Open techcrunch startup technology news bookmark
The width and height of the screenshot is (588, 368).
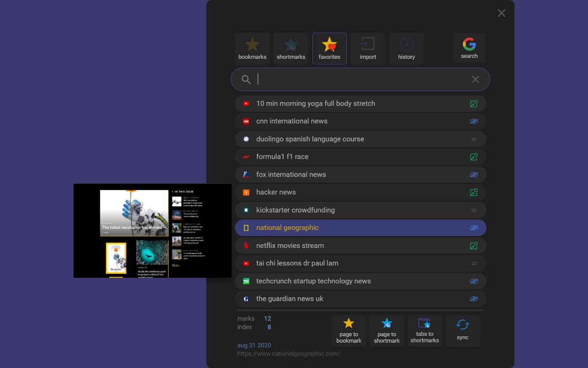click(361, 281)
